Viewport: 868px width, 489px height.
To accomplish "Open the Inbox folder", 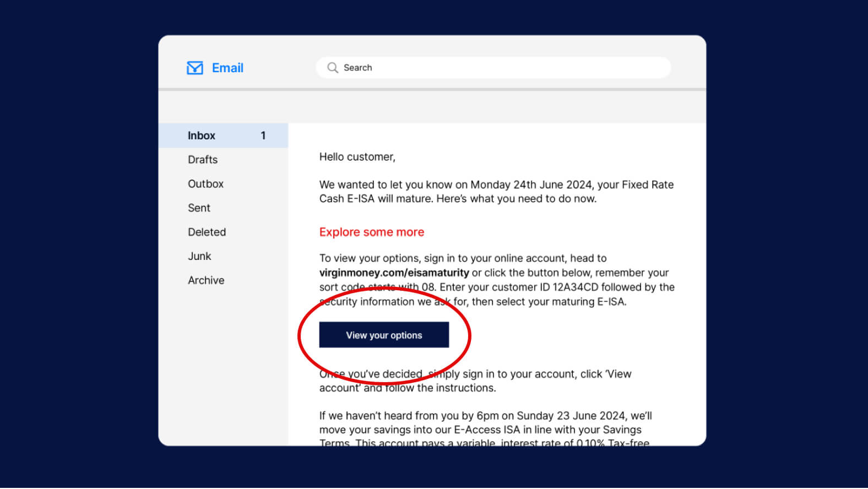I will click(x=202, y=135).
